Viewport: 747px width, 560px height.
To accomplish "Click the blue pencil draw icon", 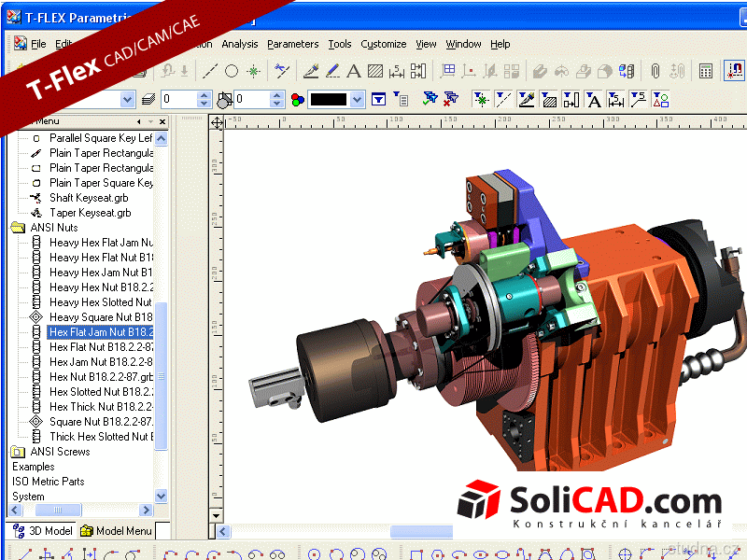I will pyautogui.click(x=332, y=72).
